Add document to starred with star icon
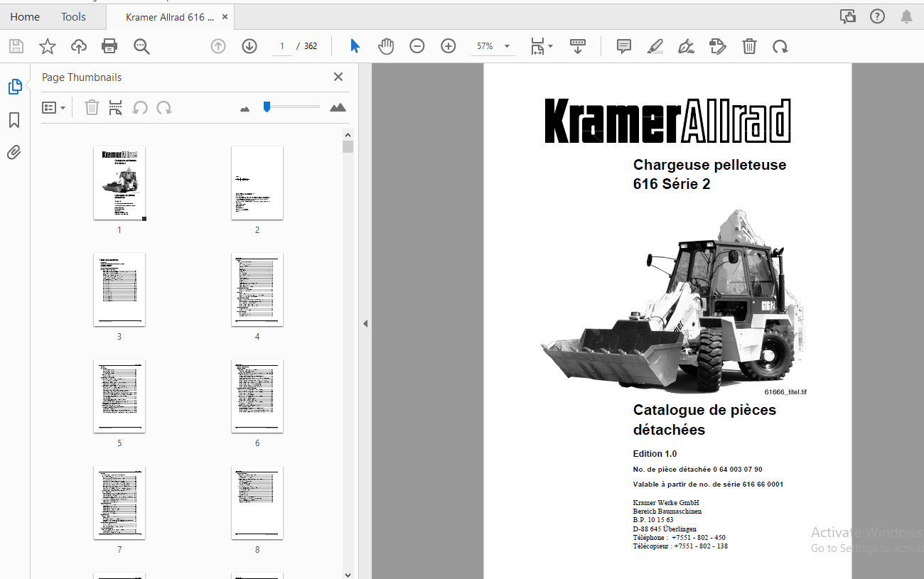Image resolution: width=924 pixels, height=579 pixels. [x=47, y=47]
